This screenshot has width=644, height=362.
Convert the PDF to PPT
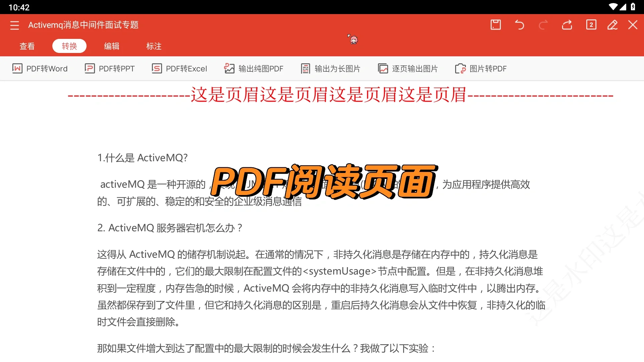click(x=110, y=68)
